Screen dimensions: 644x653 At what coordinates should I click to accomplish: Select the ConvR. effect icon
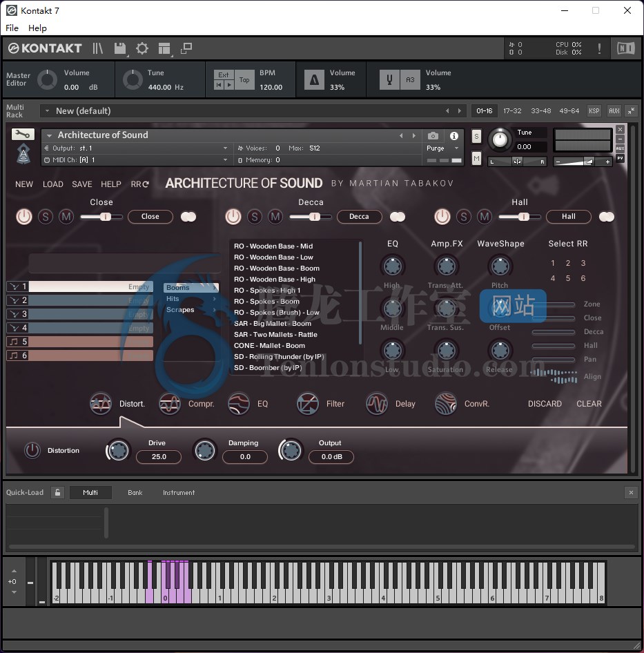446,404
